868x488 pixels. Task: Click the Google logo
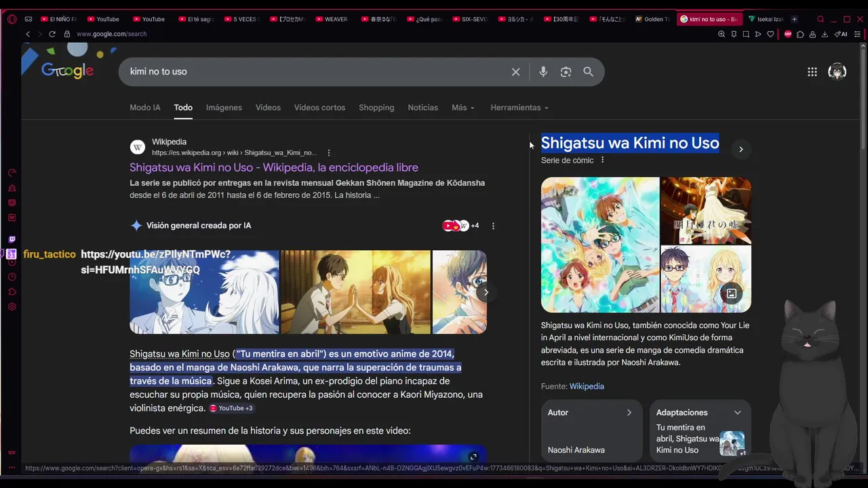[x=67, y=70]
